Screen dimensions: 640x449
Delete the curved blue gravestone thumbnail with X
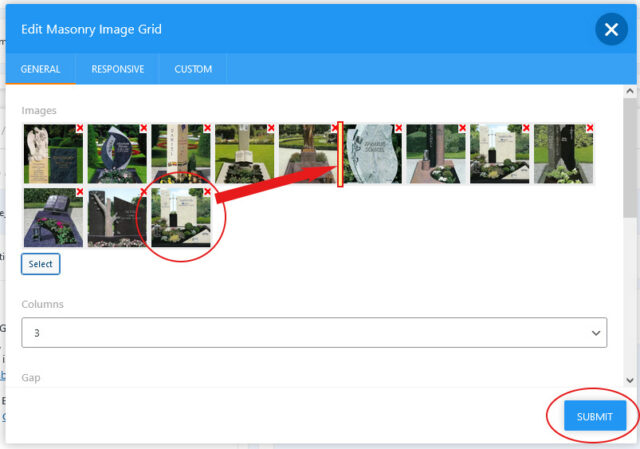(144, 128)
